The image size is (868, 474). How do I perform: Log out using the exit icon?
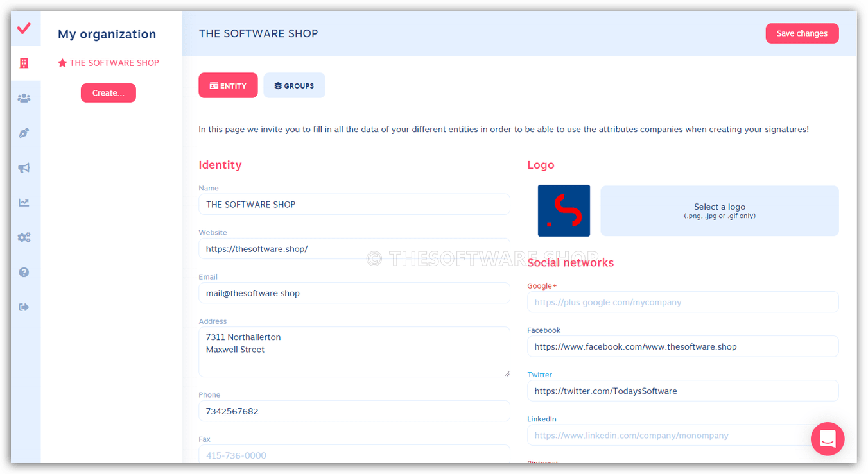24,307
